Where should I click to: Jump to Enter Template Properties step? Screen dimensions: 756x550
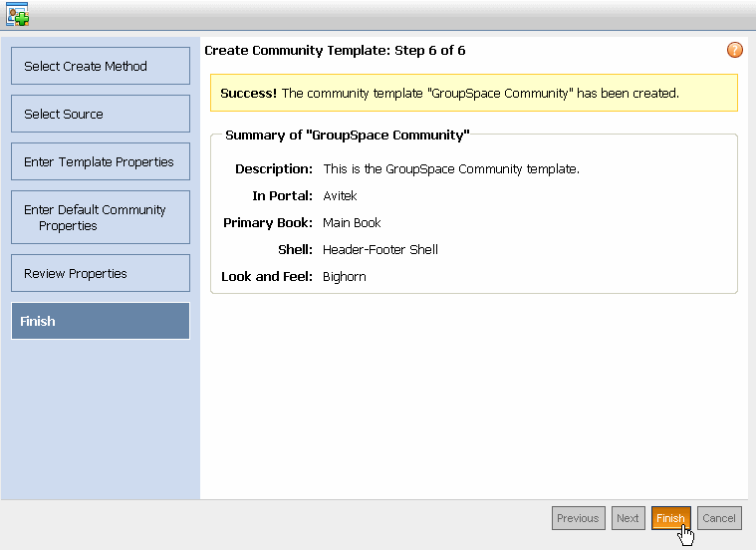101,161
